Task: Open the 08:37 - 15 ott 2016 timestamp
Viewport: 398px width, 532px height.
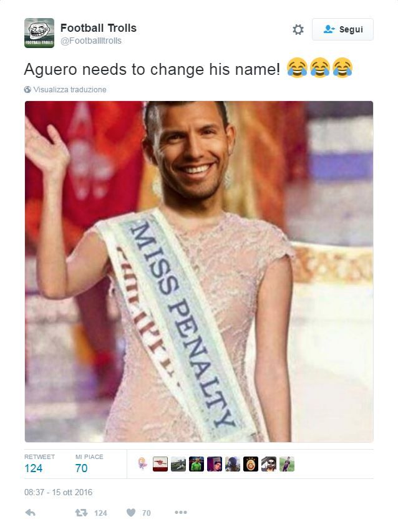Action: (x=59, y=492)
